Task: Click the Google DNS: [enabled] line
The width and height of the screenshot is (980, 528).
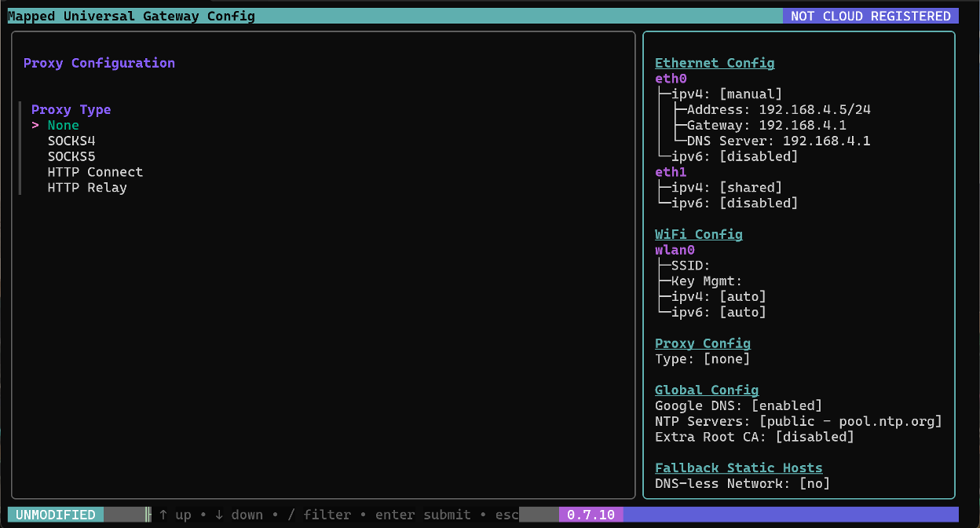Action: click(739, 405)
